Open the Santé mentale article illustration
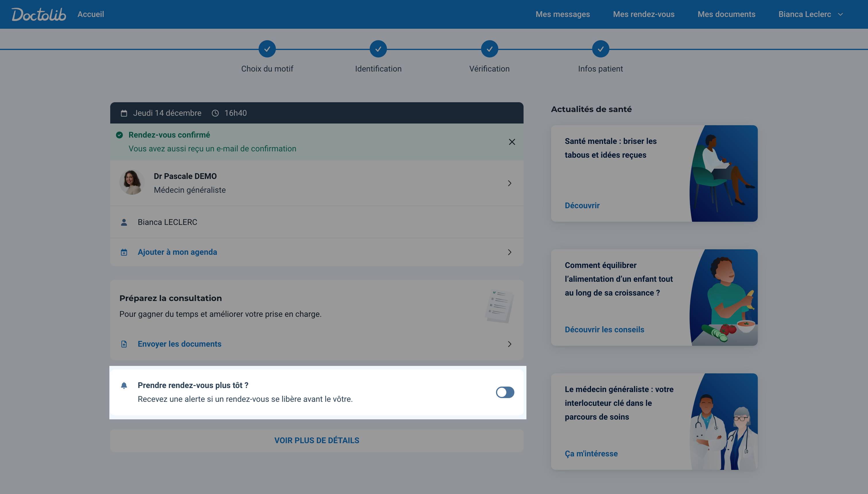868x494 pixels. click(724, 173)
